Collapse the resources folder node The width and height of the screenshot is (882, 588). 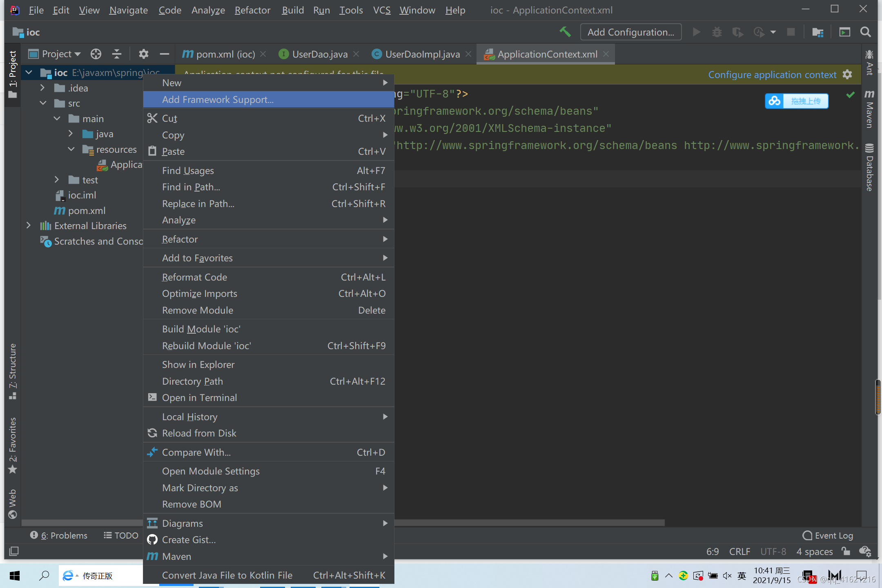[71, 149]
